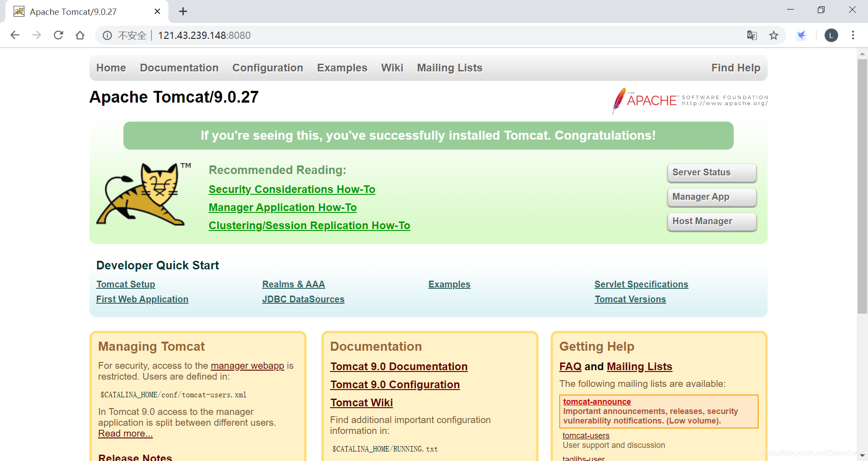Screen dimensions: 868x461
Task: Follow the manager webapp link
Action: point(247,366)
